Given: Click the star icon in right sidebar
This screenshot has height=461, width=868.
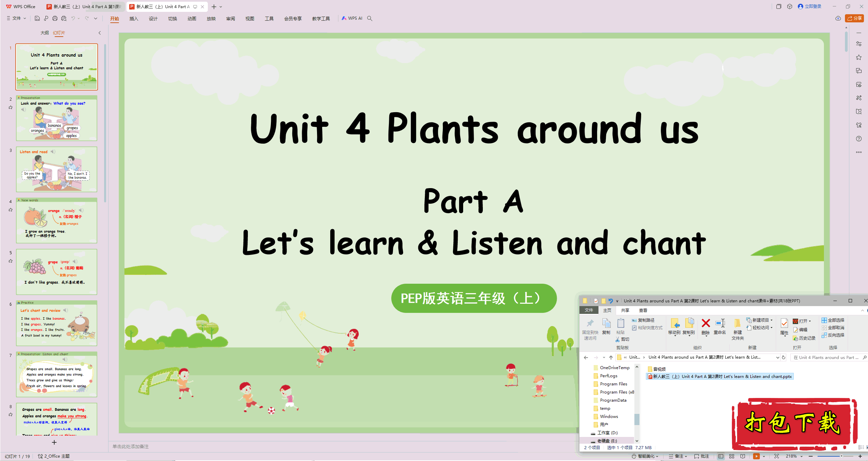Looking at the screenshot, I should coord(859,57).
